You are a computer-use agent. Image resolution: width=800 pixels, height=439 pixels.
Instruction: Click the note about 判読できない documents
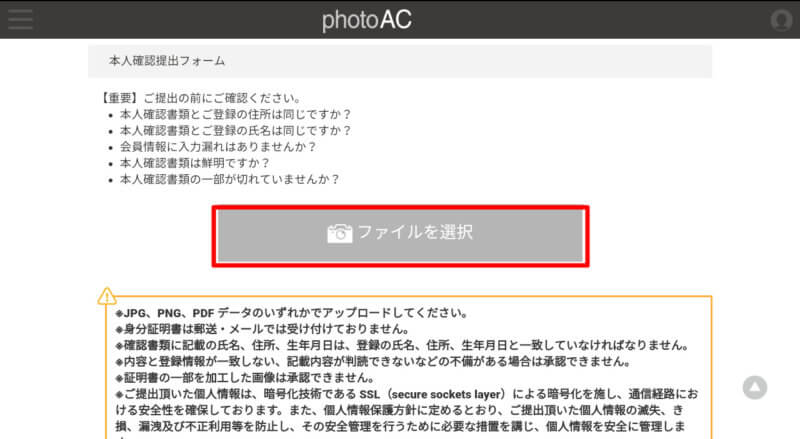373,362
